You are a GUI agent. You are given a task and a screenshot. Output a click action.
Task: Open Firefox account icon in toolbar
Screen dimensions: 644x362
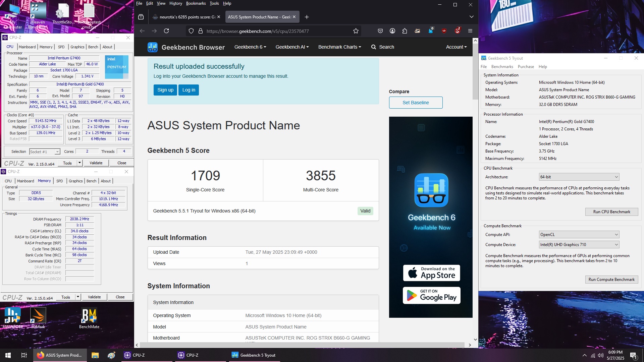(392, 31)
